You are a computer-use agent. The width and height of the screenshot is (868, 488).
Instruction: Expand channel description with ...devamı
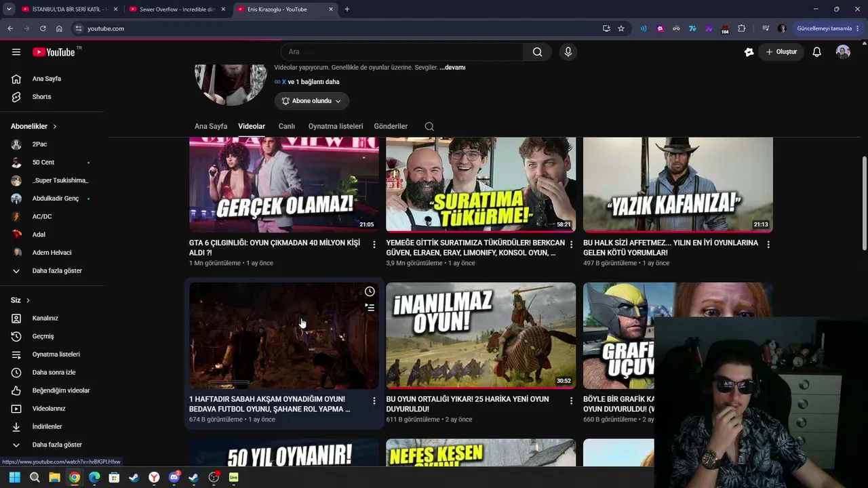(x=452, y=68)
